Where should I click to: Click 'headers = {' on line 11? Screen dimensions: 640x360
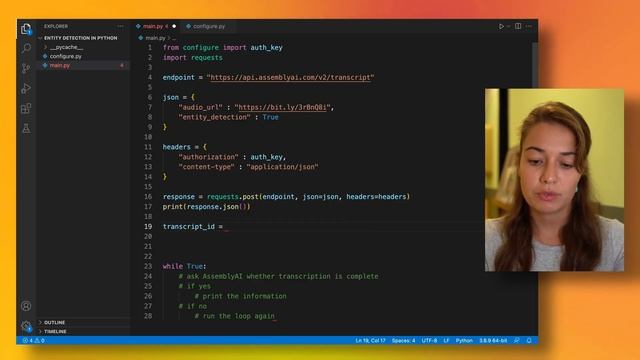(x=184, y=147)
